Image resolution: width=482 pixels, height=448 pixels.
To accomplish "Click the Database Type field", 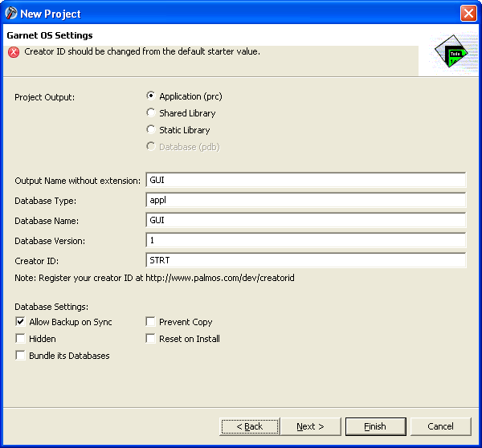I will click(306, 200).
